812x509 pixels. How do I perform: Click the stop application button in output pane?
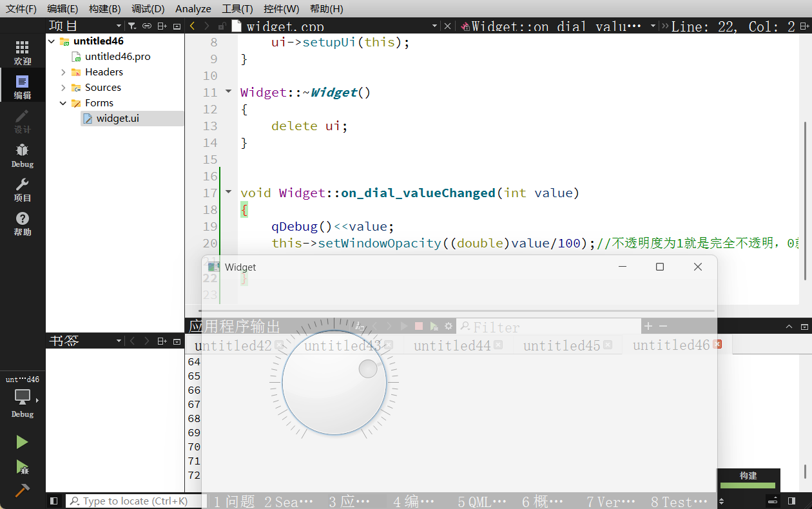tap(419, 327)
